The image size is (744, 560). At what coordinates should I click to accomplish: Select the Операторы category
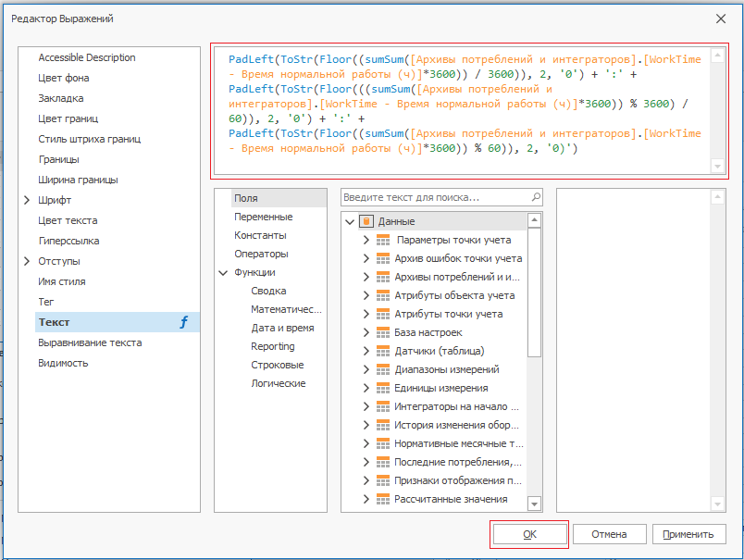tap(261, 254)
